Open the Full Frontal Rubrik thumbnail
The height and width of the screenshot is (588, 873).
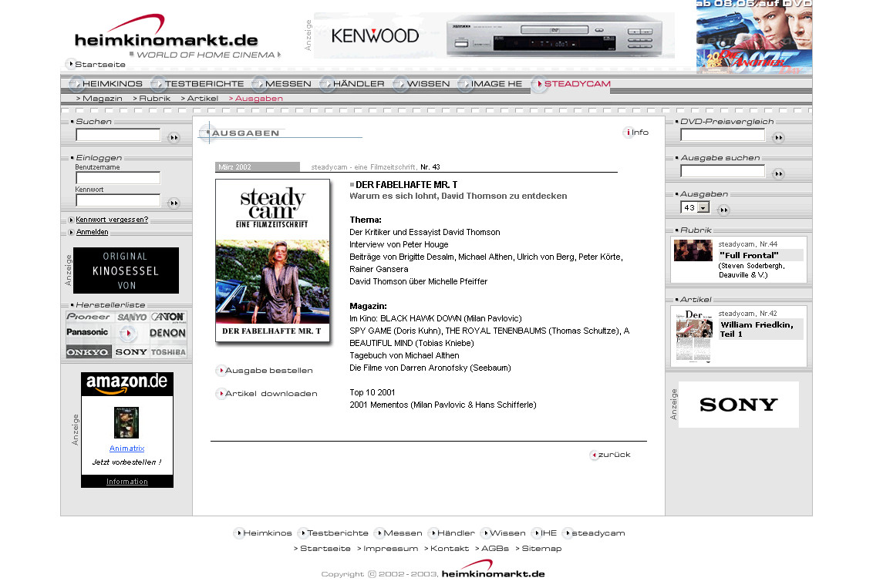click(693, 250)
